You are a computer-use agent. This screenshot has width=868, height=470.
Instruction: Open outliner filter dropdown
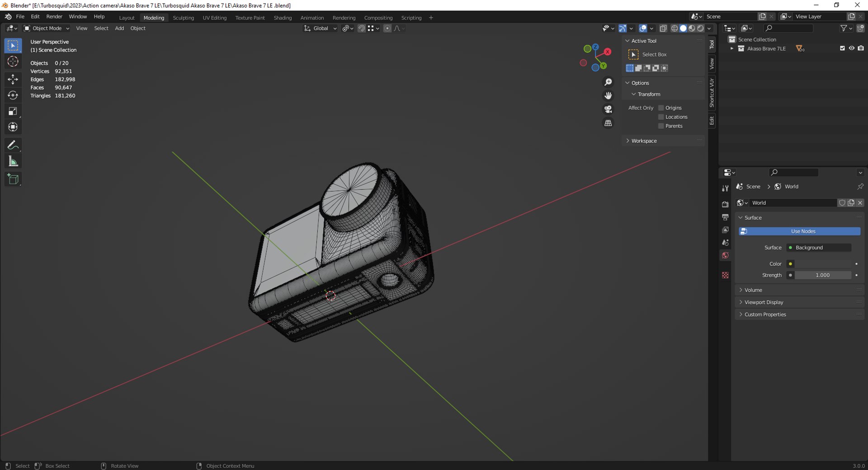(x=846, y=28)
